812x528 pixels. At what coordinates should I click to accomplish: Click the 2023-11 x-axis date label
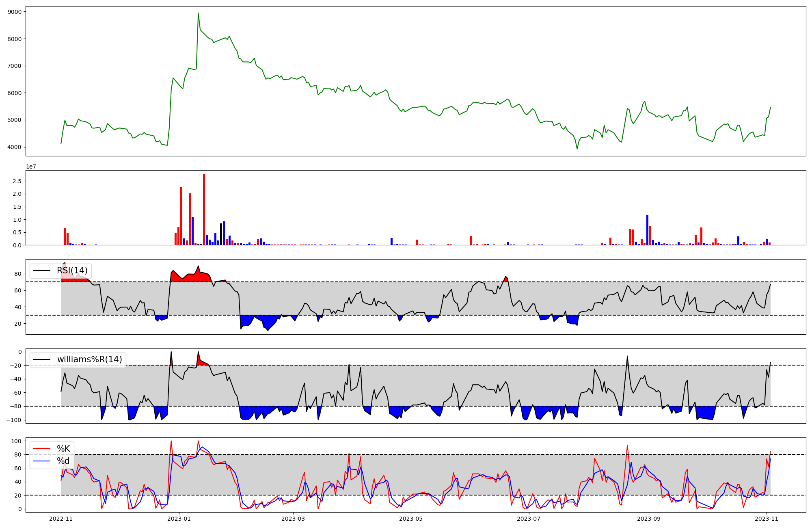tap(767, 519)
